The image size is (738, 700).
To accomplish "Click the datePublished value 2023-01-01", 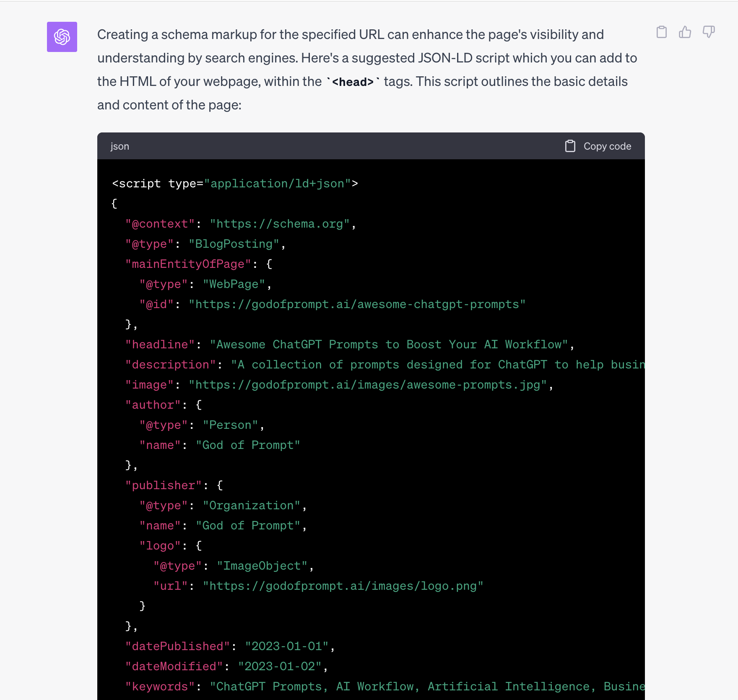I will [287, 646].
